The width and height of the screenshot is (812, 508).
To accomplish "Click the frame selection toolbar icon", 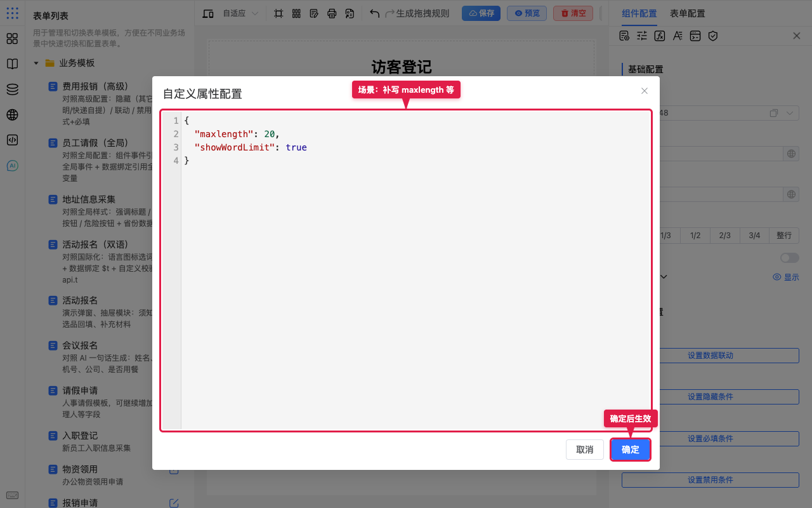I will (278, 13).
